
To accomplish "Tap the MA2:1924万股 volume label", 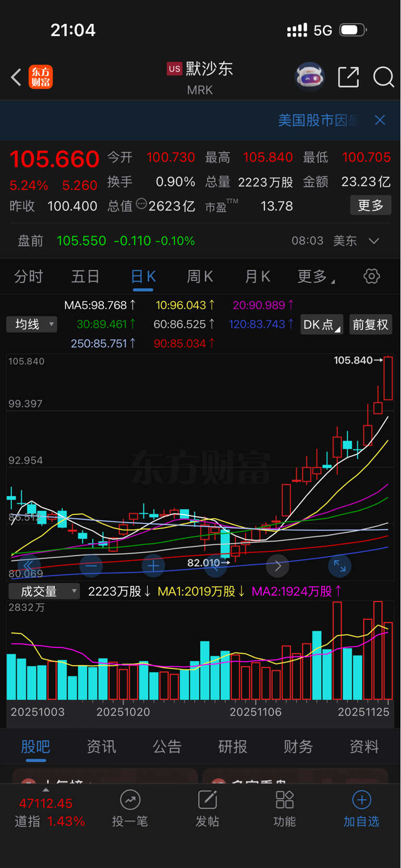I will click(x=297, y=591).
